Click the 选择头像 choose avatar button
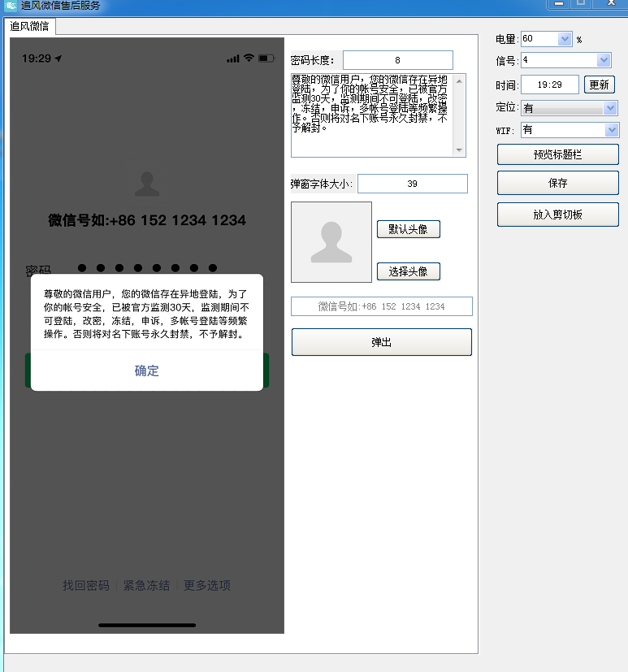Viewport: 628px width, 672px height. pyautogui.click(x=409, y=271)
